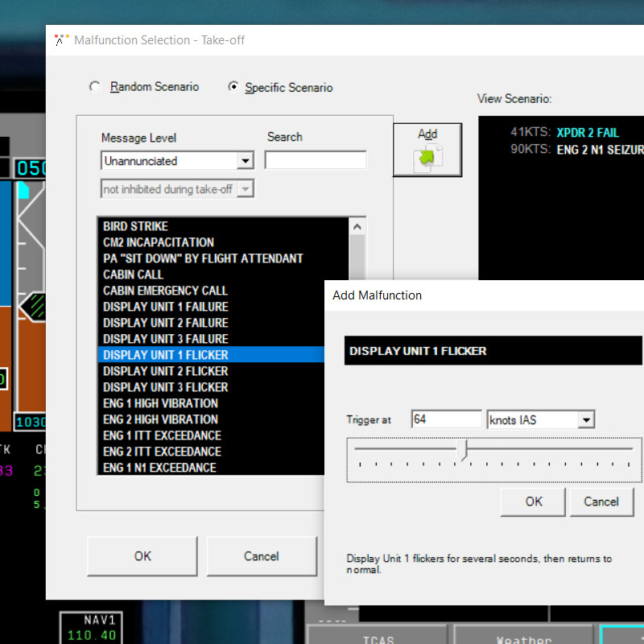Image resolution: width=644 pixels, height=644 pixels.
Task: Expand the knots IAS unit dropdown
Action: point(586,419)
